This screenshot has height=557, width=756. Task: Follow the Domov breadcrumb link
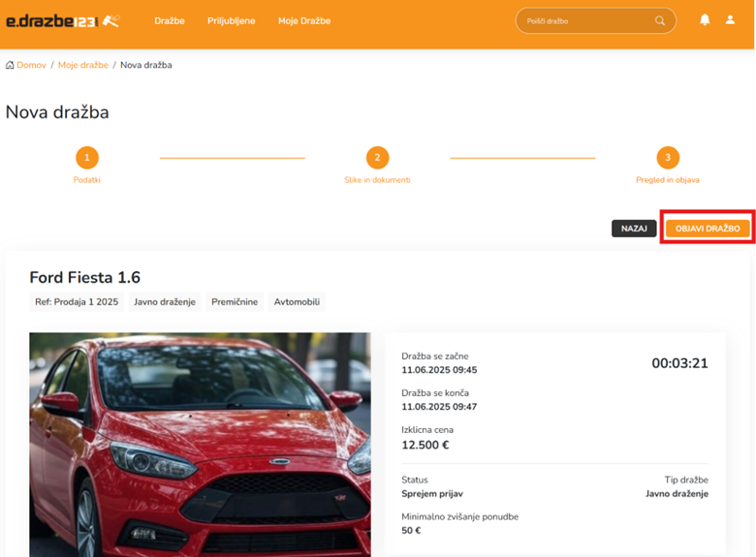click(31, 65)
